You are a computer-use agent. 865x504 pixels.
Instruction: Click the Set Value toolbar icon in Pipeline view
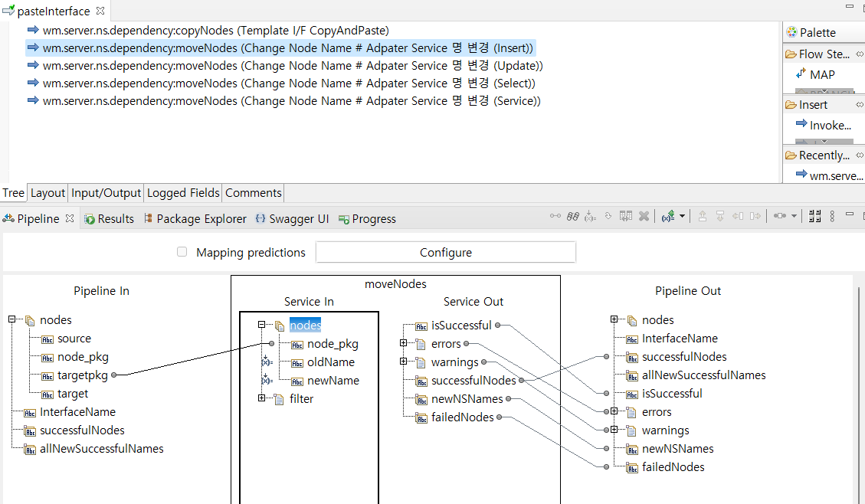pyautogui.click(x=668, y=217)
